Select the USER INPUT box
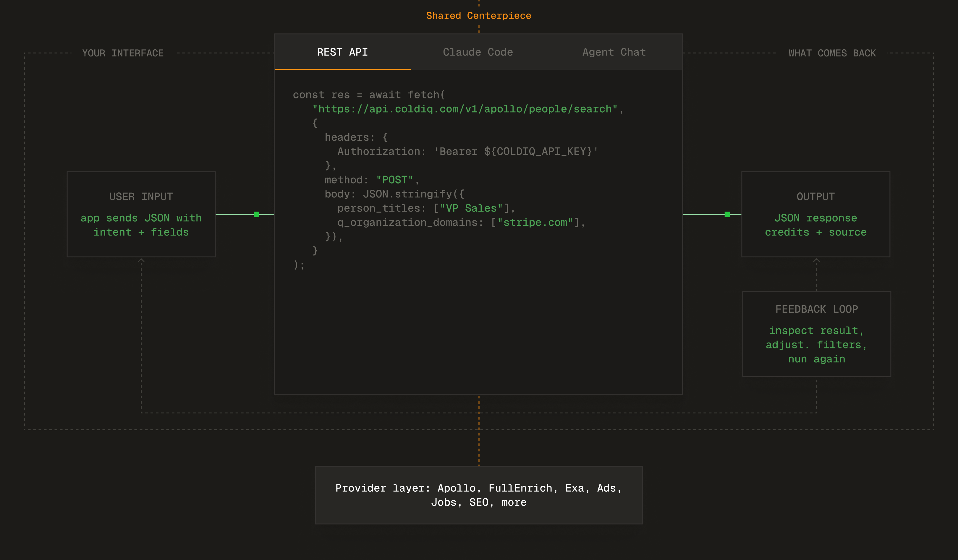The image size is (958, 560). (141, 214)
